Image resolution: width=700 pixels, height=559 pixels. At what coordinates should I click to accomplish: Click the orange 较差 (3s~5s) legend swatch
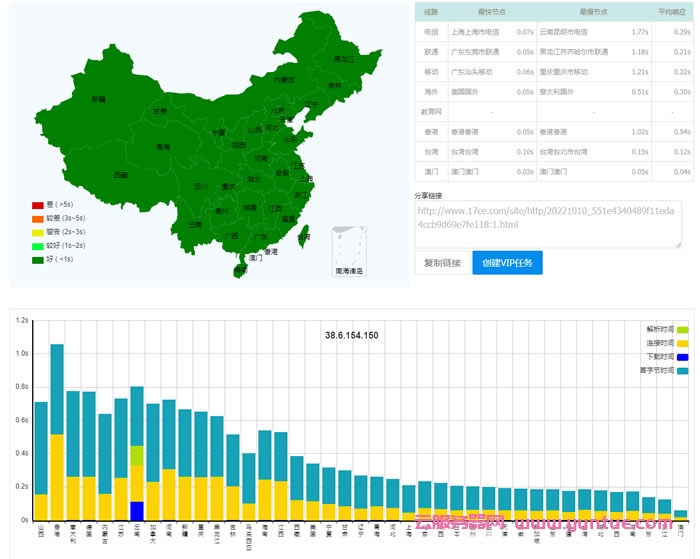pos(38,217)
